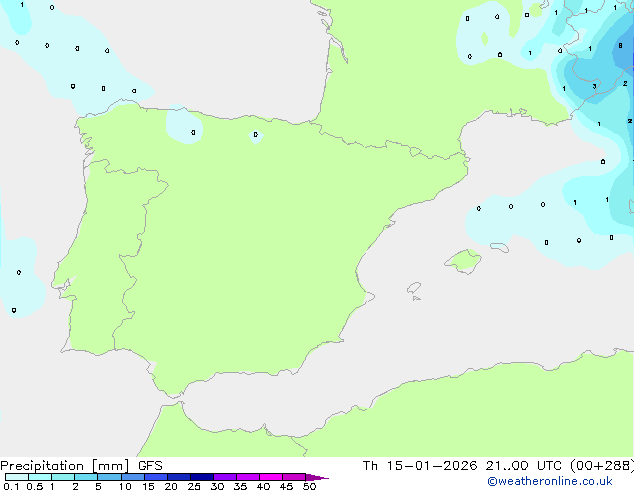This screenshot has width=634, height=490.
Task: Click the 25 to 30 mm dark blue swatch
Action: point(202,477)
